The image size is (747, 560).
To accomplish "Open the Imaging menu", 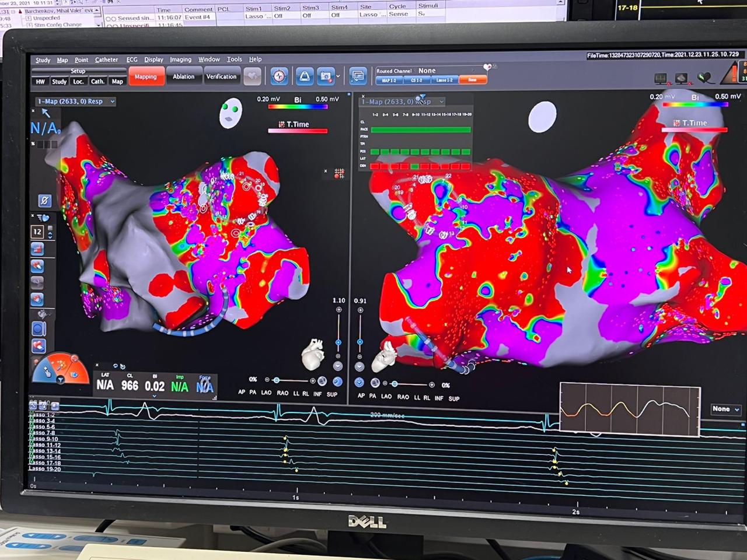I will [180, 60].
